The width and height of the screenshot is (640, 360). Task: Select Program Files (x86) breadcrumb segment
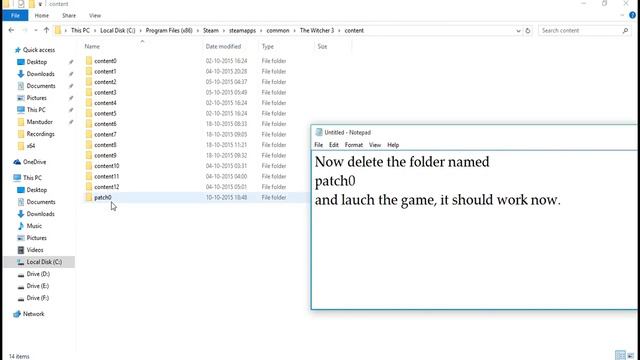[169, 31]
